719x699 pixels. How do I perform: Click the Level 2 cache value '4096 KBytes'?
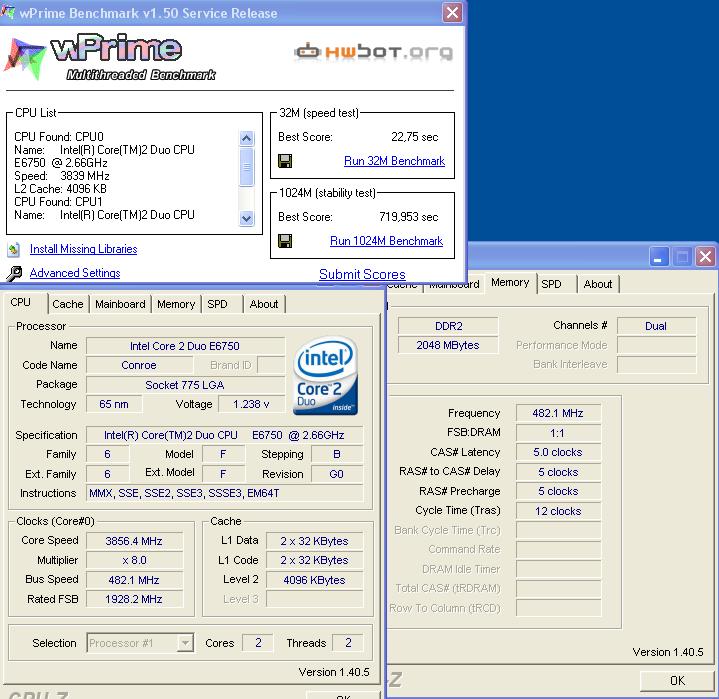pos(314,580)
